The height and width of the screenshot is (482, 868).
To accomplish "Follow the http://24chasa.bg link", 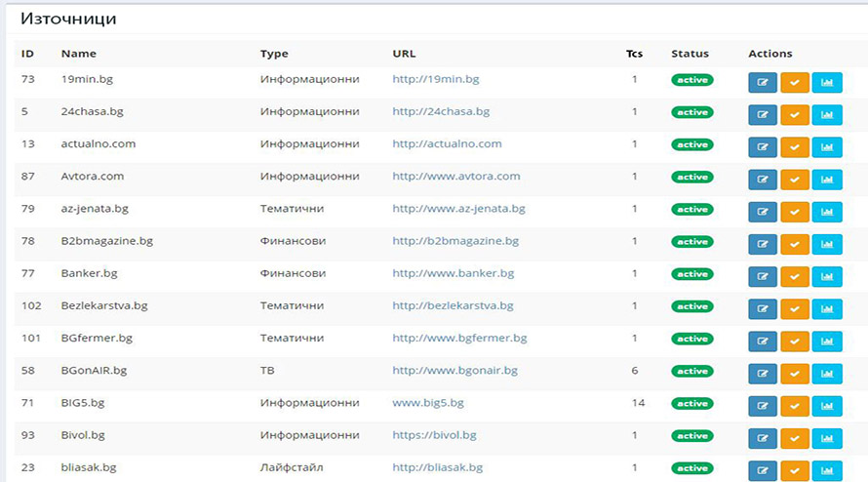I will (441, 111).
